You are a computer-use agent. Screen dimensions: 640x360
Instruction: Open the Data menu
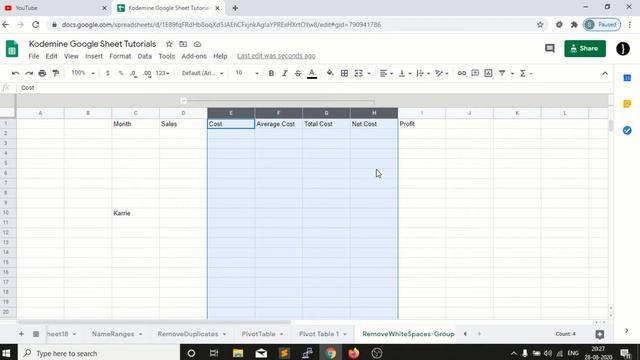[x=144, y=56]
